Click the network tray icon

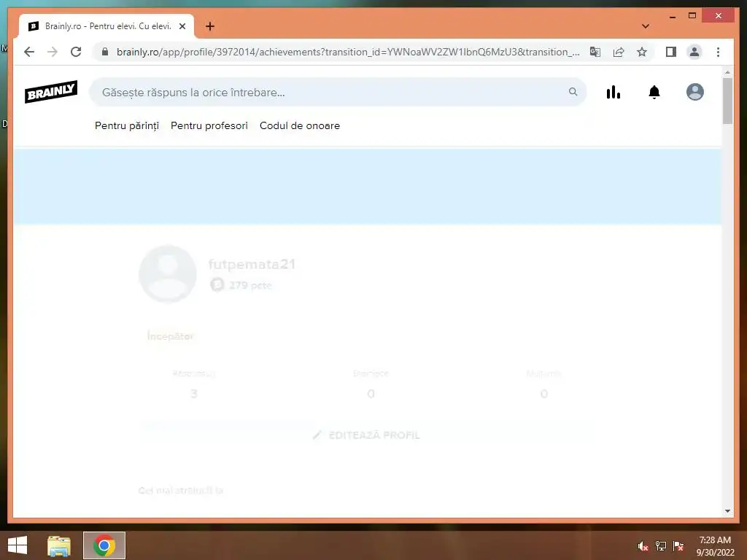[x=661, y=546]
